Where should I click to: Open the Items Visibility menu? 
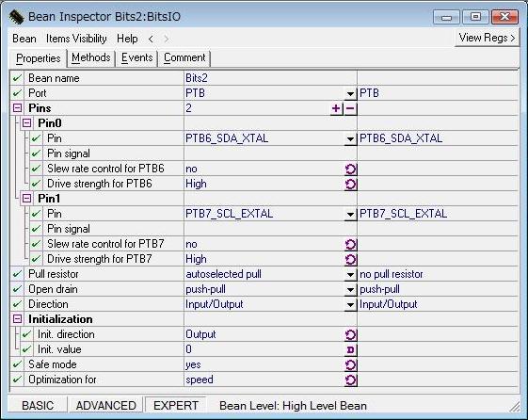(76, 39)
